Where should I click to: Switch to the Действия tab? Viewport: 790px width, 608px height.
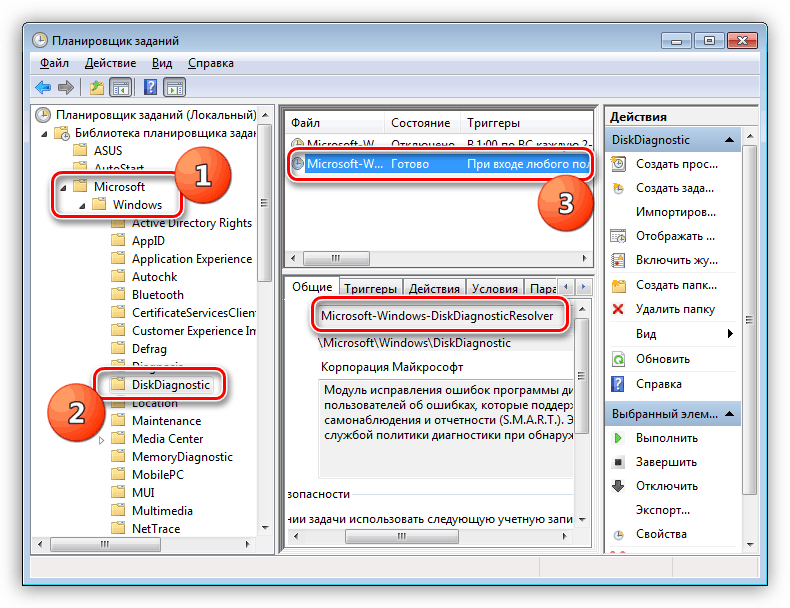click(434, 288)
